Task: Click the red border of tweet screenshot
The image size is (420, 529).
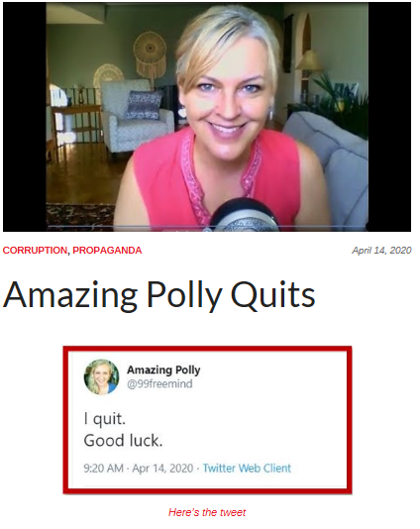Action: (207, 349)
